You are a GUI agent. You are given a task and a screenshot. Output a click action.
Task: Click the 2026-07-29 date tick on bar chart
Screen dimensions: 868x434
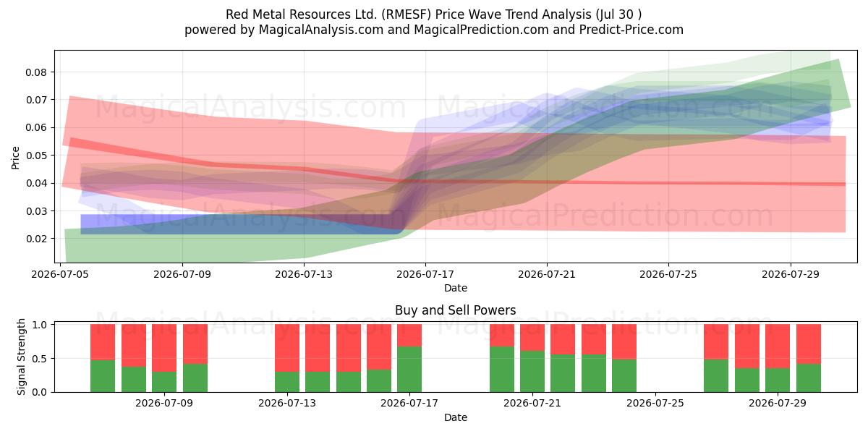pos(778,404)
